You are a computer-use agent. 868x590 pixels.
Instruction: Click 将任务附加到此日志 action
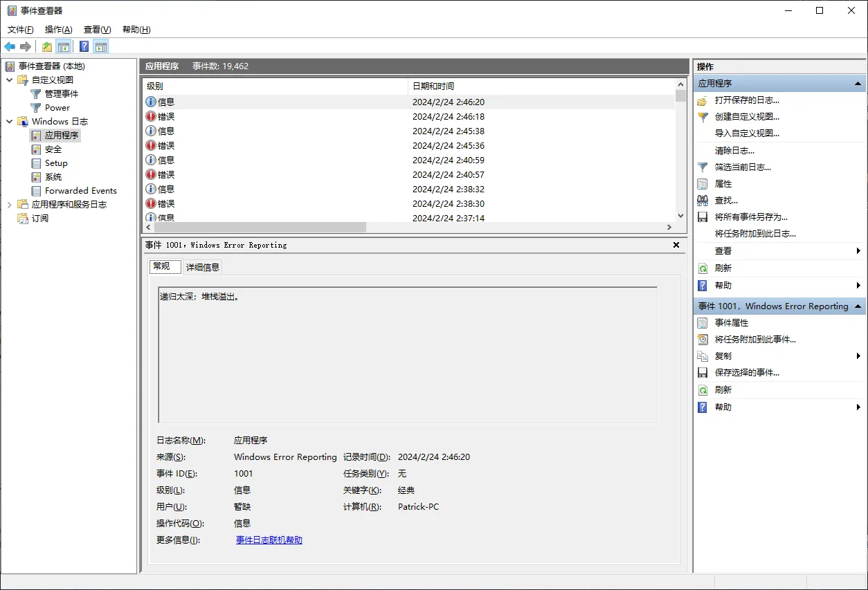point(755,234)
